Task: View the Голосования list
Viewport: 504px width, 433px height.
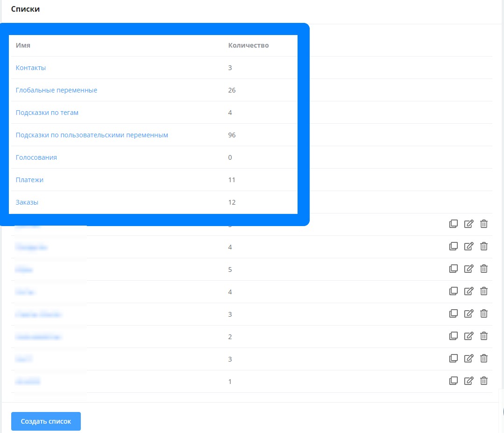Action: click(36, 157)
